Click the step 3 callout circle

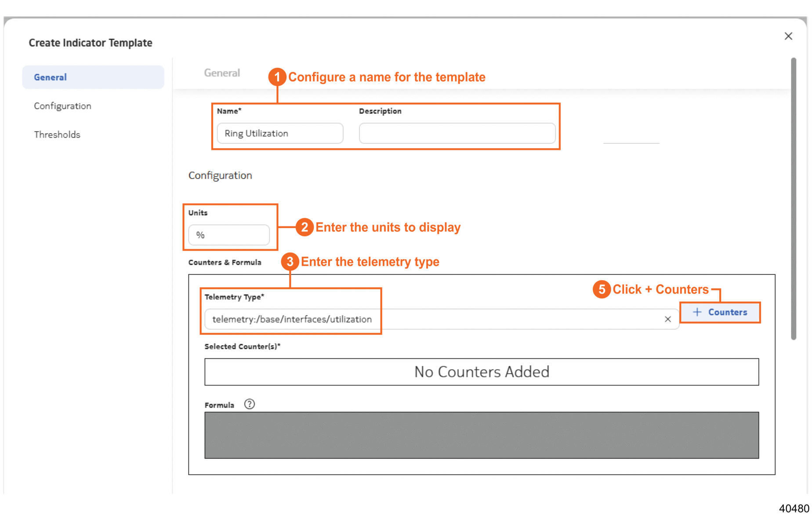coord(290,262)
